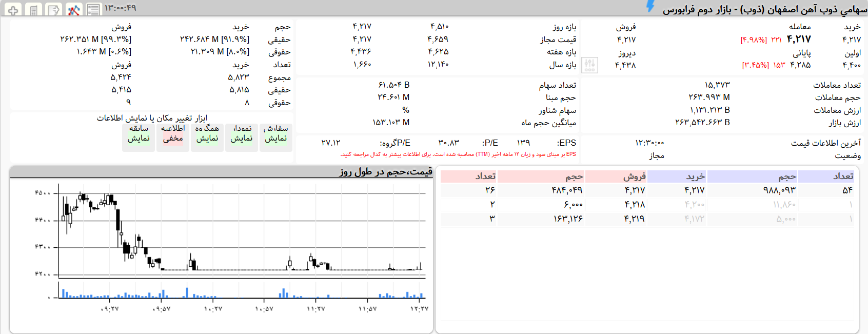Click the sell price ۴,۲۱۸ row
This screenshot has width=868, height=334.
coord(635,205)
